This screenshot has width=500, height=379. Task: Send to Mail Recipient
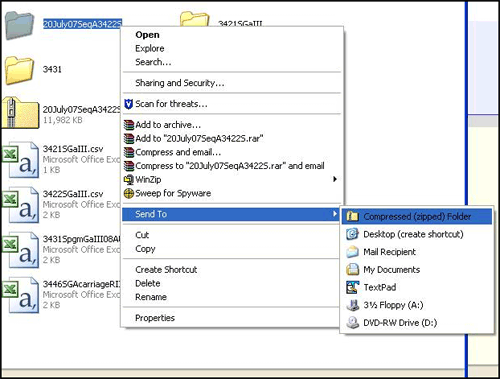pos(417,252)
